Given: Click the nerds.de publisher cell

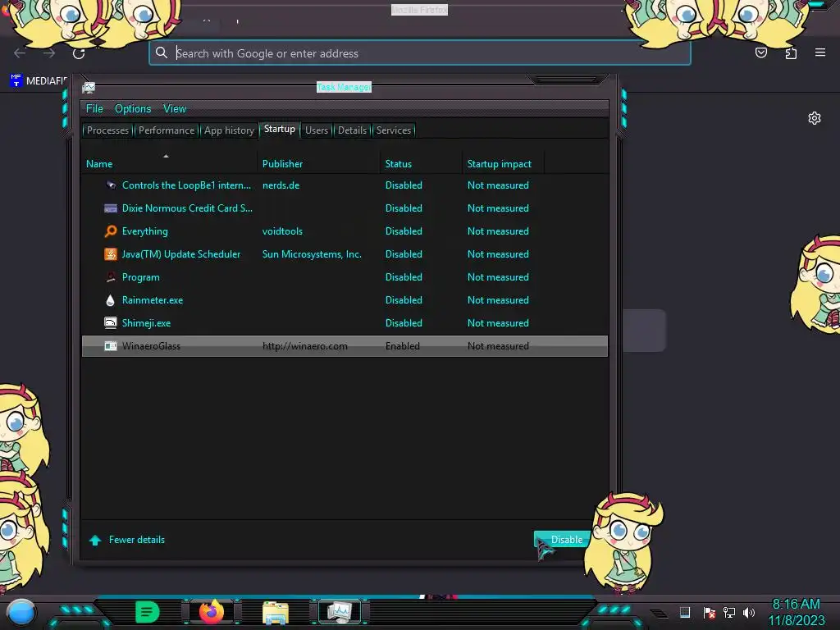Looking at the screenshot, I should pyautogui.click(x=281, y=185).
